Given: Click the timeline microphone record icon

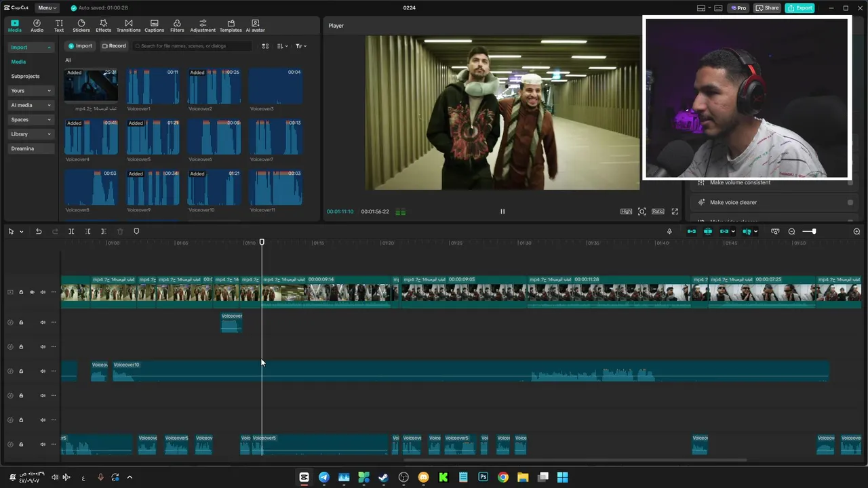Looking at the screenshot, I should point(669,232).
